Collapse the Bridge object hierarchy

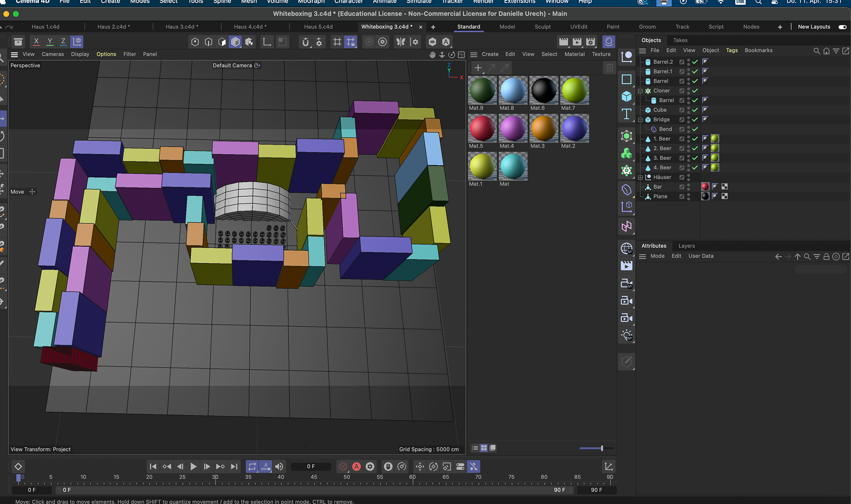tap(640, 120)
